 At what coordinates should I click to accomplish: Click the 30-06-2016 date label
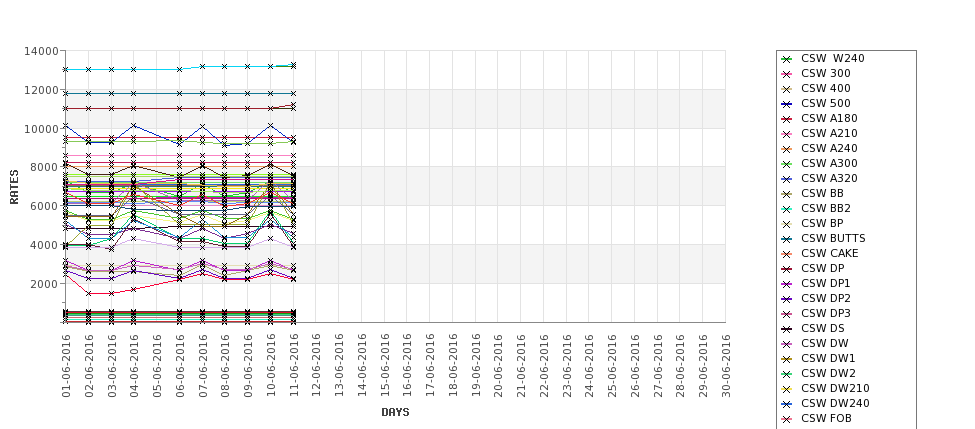[726, 366]
